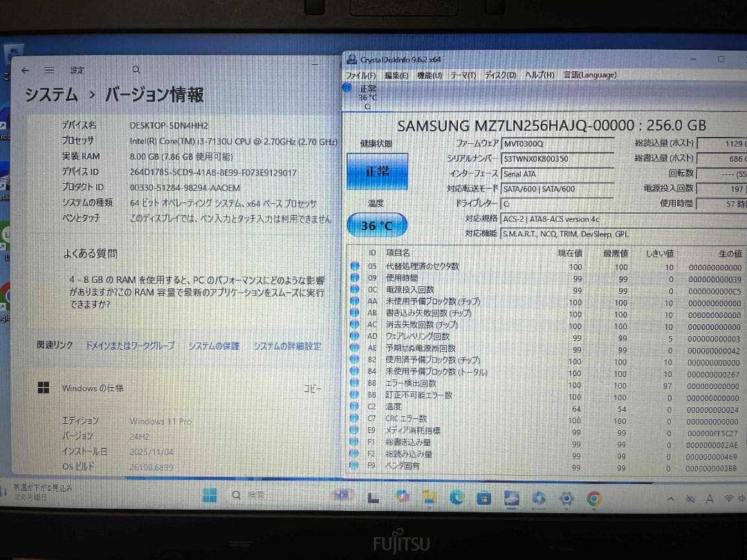This screenshot has width=747, height=560.
Task: Open ヘルプ(H) menu in CrystalDiskInfo
Action: tap(539, 75)
